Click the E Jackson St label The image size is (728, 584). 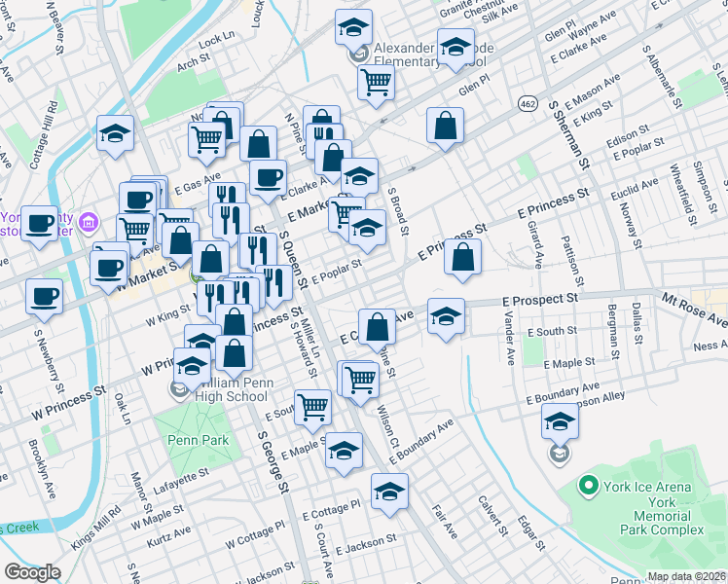click(366, 544)
